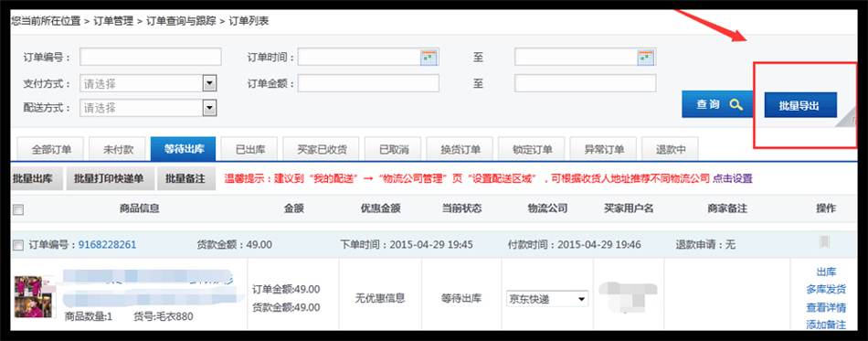Click the 操作 column header

pyautogui.click(x=826, y=208)
